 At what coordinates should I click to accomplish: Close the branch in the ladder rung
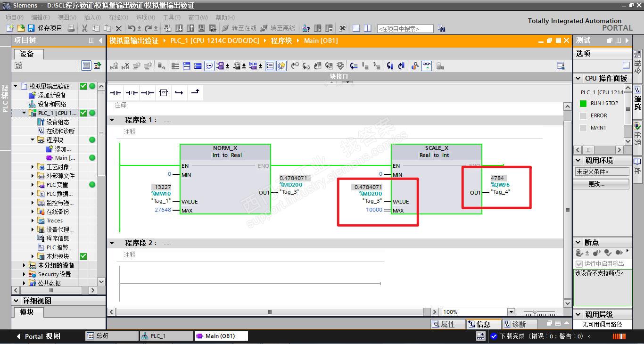195,92
